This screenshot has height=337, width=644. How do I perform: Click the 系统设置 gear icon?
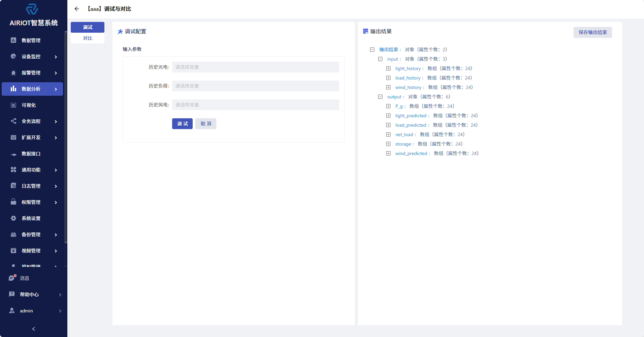pyautogui.click(x=13, y=218)
